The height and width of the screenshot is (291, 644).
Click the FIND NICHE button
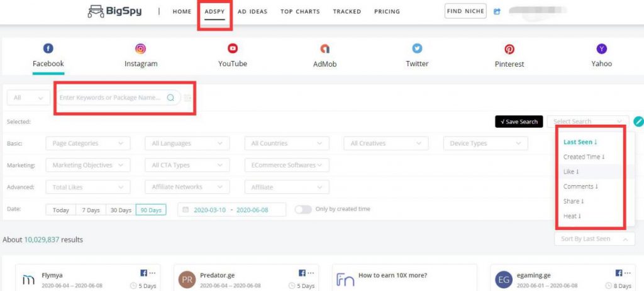coord(466,11)
